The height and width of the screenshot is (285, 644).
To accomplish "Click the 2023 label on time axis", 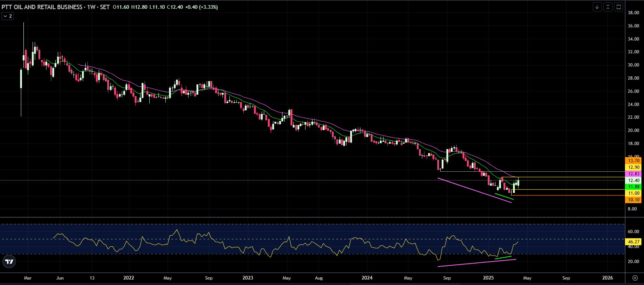I will click(x=248, y=278).
